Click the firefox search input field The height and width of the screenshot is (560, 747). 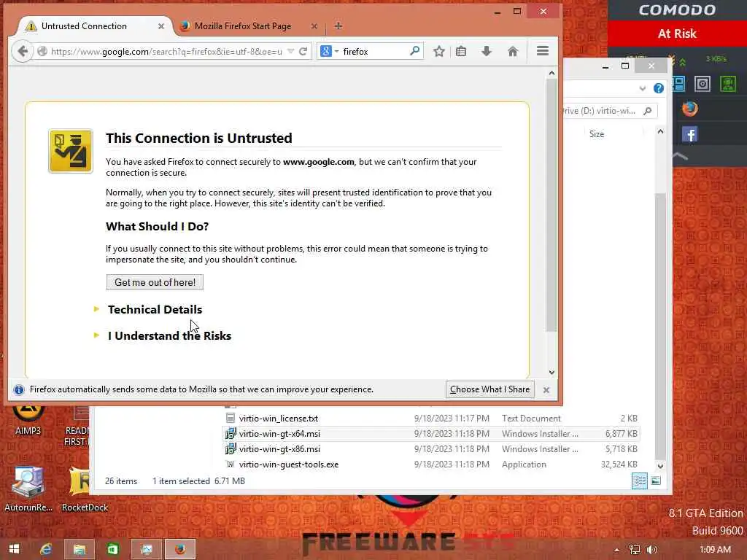point(374,51)
